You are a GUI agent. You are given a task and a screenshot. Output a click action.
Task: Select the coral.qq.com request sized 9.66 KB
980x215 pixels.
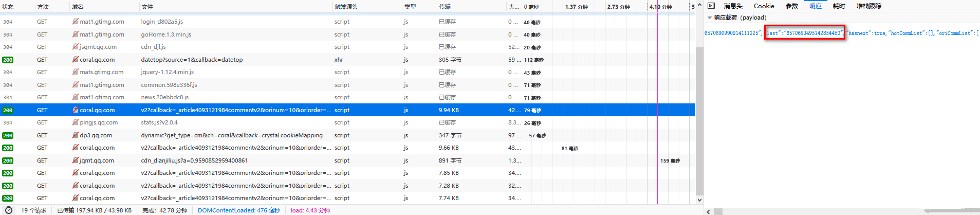coord(347,148)
